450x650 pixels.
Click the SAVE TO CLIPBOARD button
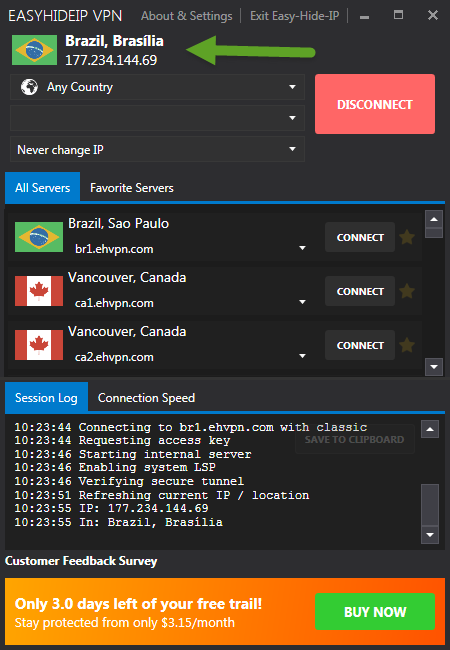point(355,439)
